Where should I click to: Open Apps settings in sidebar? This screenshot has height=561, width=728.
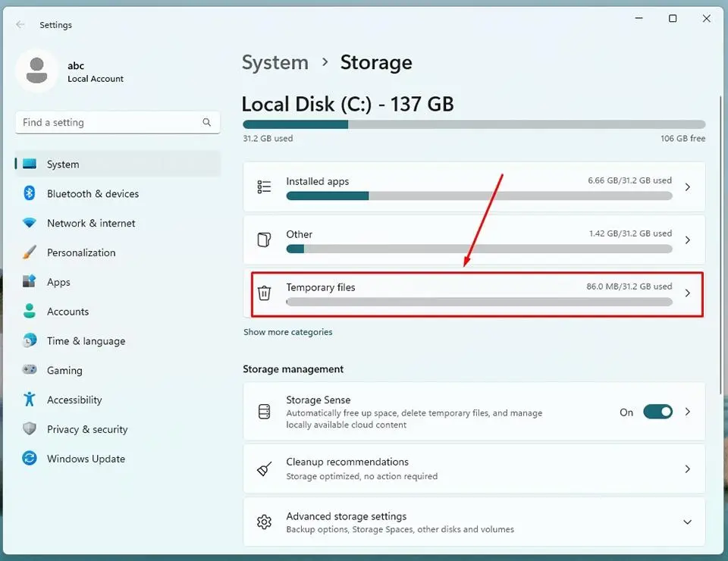(x=118, y=282)
